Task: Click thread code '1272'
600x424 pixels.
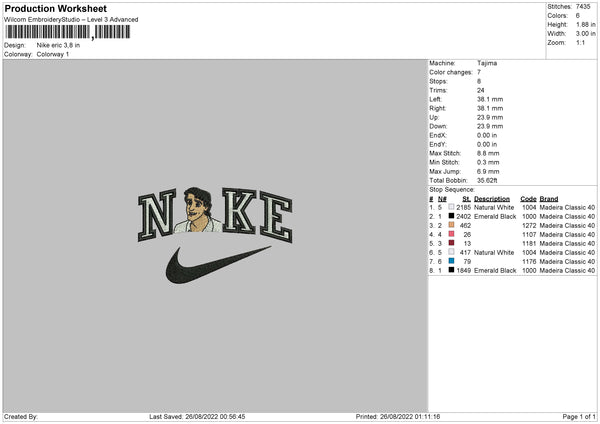Action: [529, 225]
